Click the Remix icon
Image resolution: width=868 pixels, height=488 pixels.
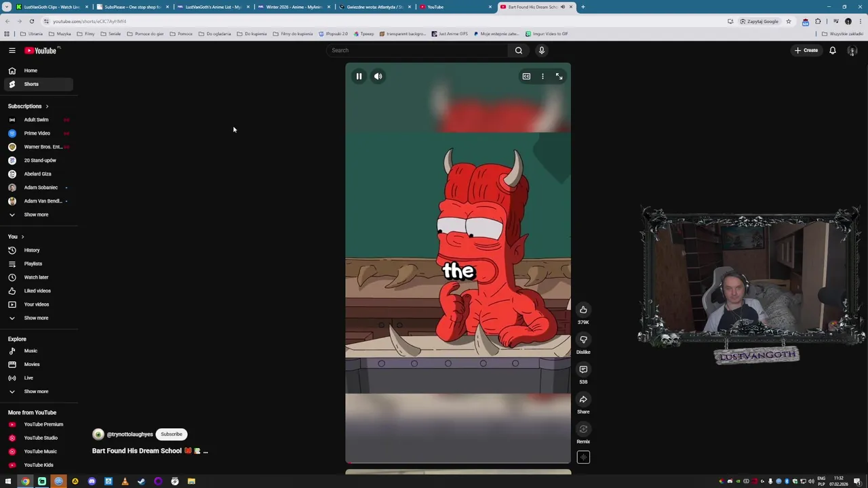583,429
